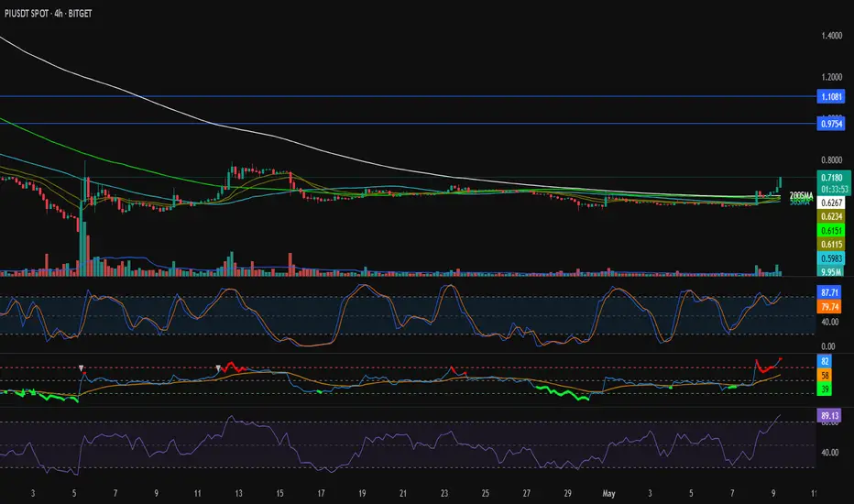Click the 21 date label on time axis
The image size is (854, 504).
coord(403,494)
